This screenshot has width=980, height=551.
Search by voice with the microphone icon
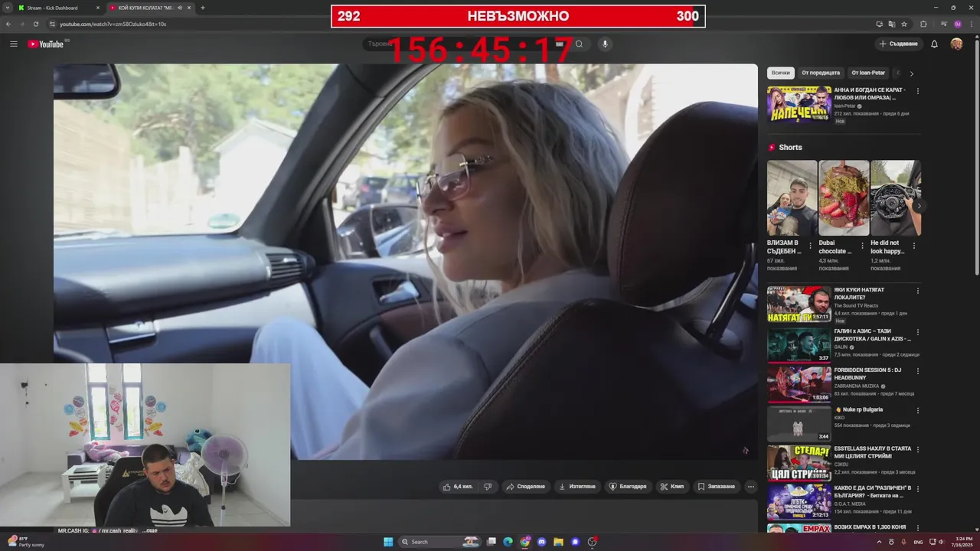point(605,44)
